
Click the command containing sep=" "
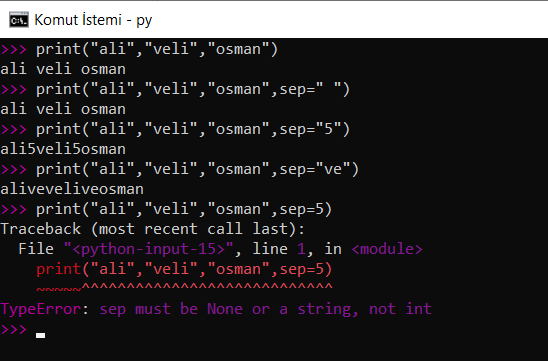coord(193,89)
